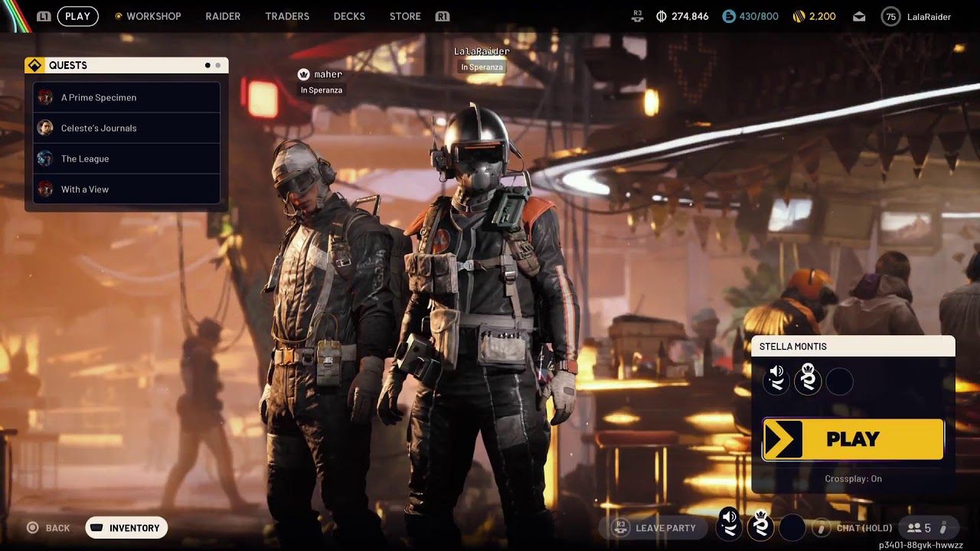Open the Celeste's Journals quest

[x=126, y=128]
